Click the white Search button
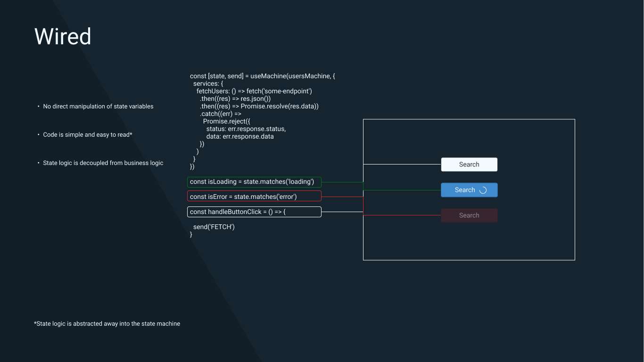Screen dimensions: 644x362 click(469, 165)
